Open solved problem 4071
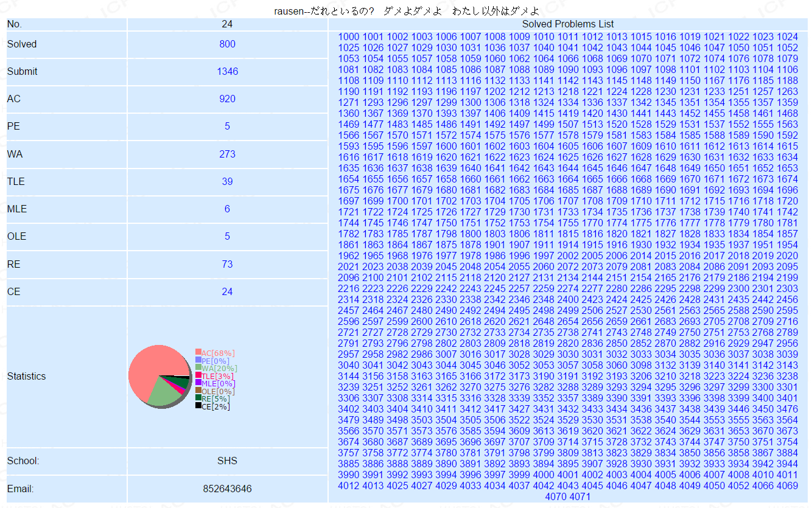 point(580,496)
